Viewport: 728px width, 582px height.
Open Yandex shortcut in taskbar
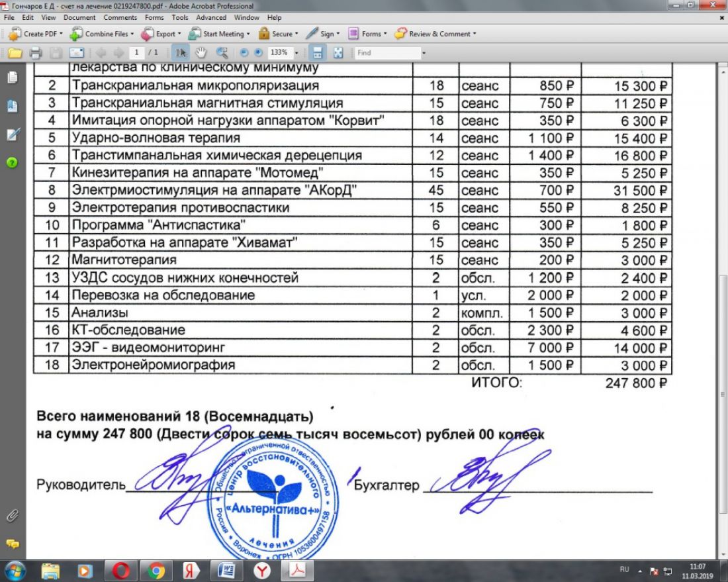point(190,571)
